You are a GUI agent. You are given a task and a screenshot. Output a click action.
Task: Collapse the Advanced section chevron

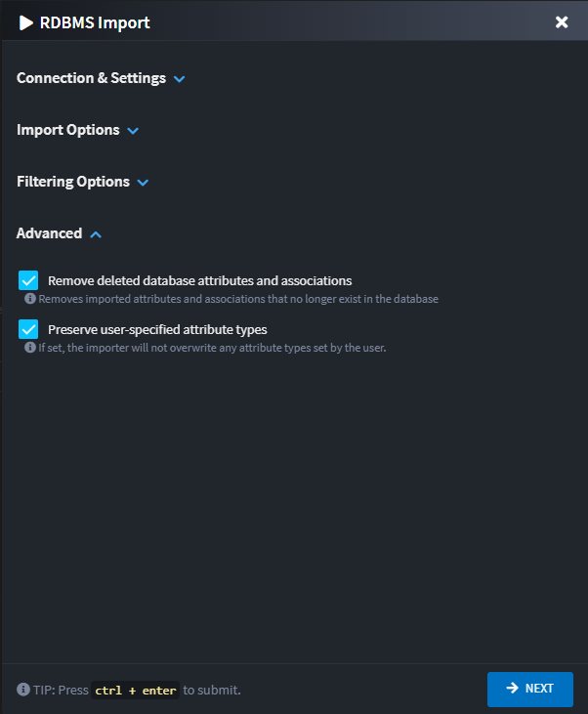[x=96, y=234]
